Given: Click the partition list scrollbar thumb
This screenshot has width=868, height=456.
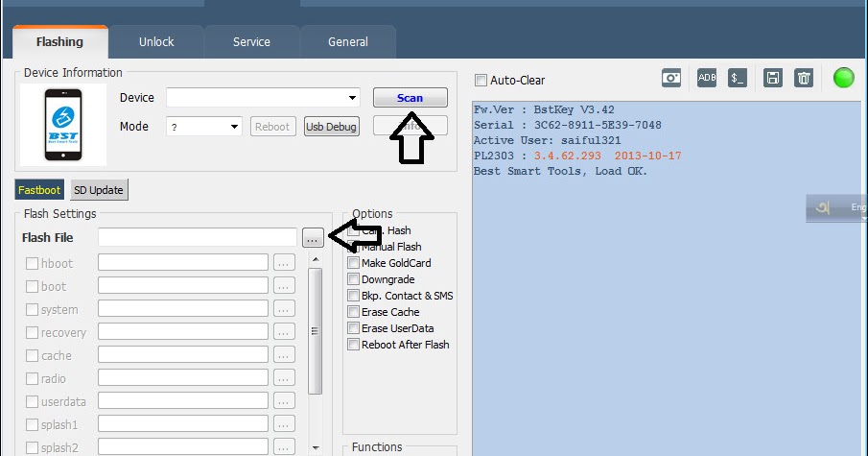Looking at the screenshot, I should [x=315, y=331].
